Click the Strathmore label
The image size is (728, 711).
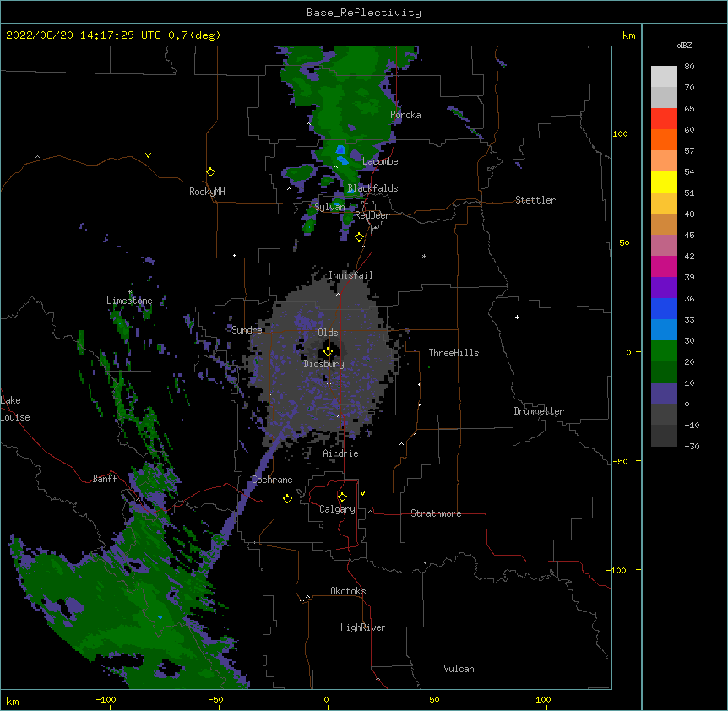tap(436, 513)
